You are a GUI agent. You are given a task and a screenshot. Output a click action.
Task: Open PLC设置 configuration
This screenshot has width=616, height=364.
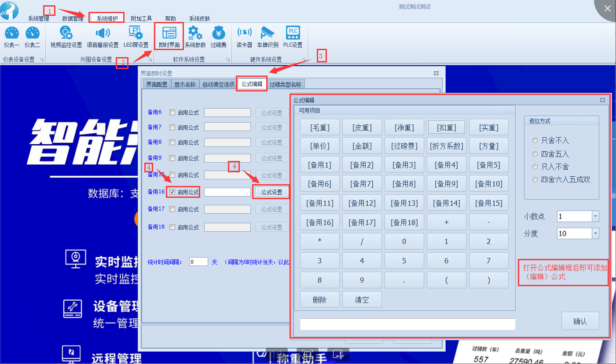tap(293, 36)
